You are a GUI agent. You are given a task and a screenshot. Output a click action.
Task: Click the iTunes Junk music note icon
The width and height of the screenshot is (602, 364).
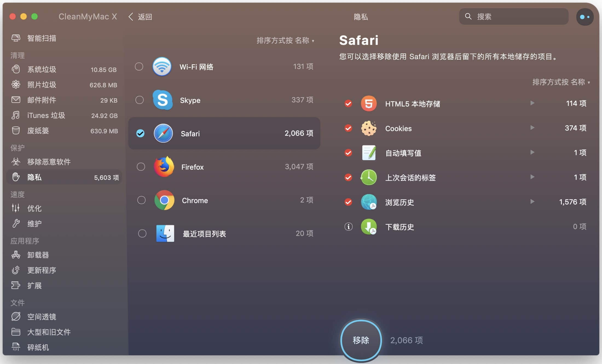(x=16, y=115)
